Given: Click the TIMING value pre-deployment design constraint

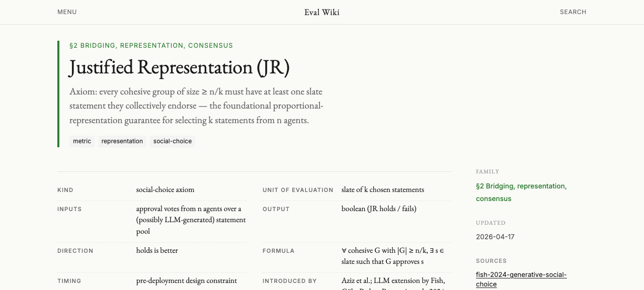Looking at the screenshot, I should pos(186,281).
